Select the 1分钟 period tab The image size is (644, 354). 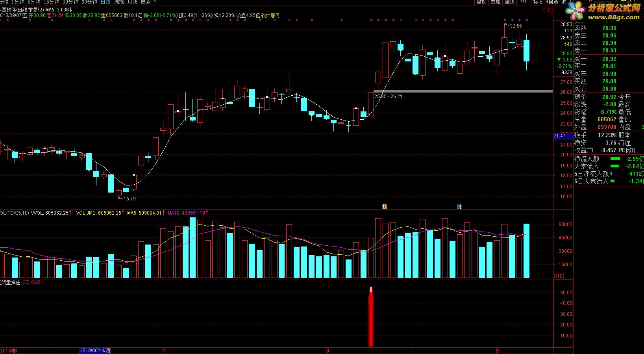click(x=18, y=2)
